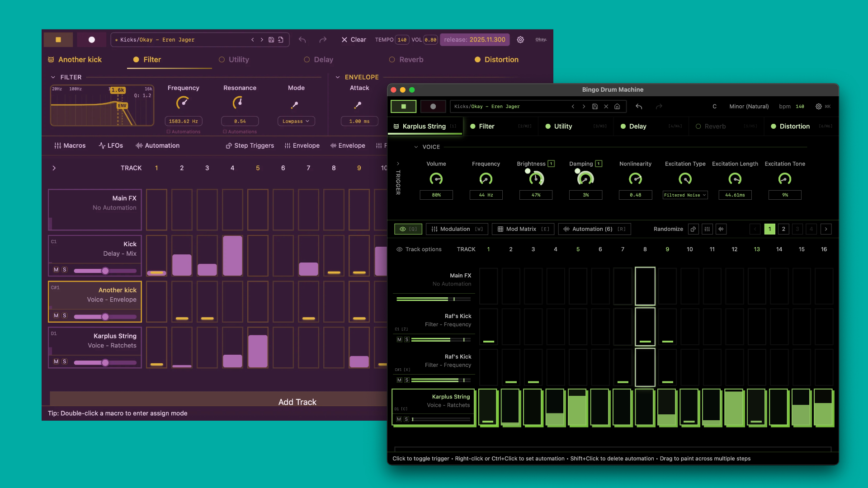
Task: Open the Mod Matrix tab
Action: pyautogui.click(x=522, y=229)
